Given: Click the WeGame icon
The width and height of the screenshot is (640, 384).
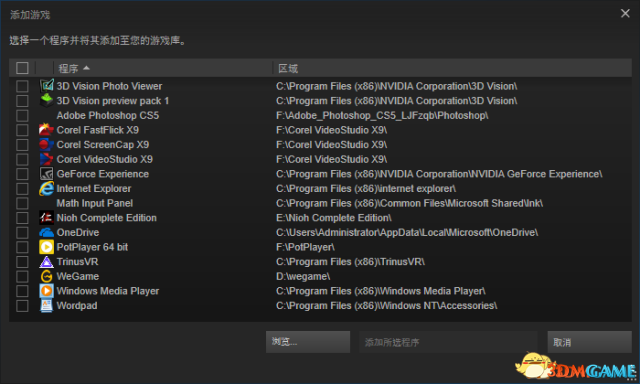Looking at the screenshot, I should pos(47,276).
